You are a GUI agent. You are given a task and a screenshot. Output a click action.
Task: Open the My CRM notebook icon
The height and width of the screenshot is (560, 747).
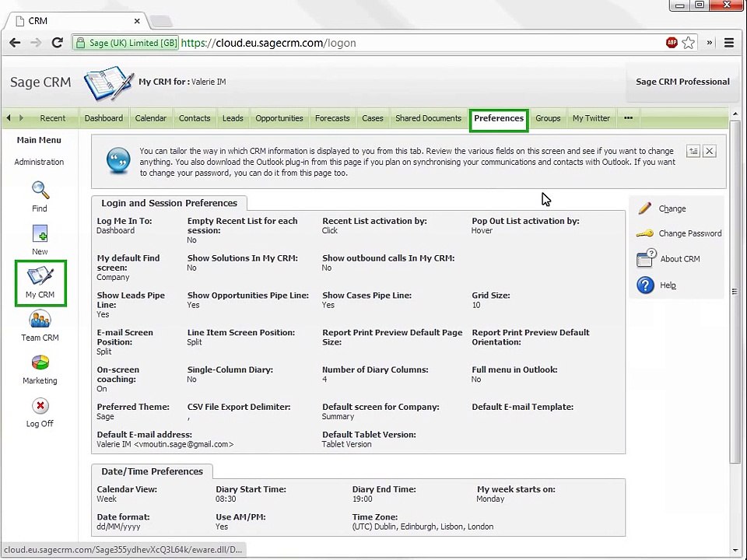click(40, 275)
